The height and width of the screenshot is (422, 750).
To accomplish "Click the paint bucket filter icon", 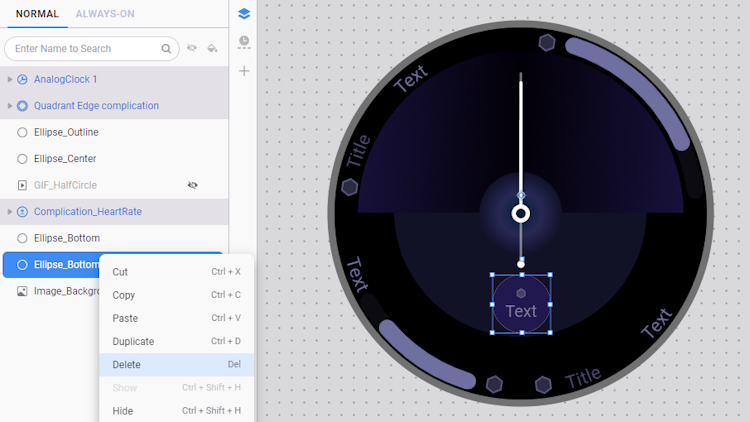I will click(x=212, y=48).
